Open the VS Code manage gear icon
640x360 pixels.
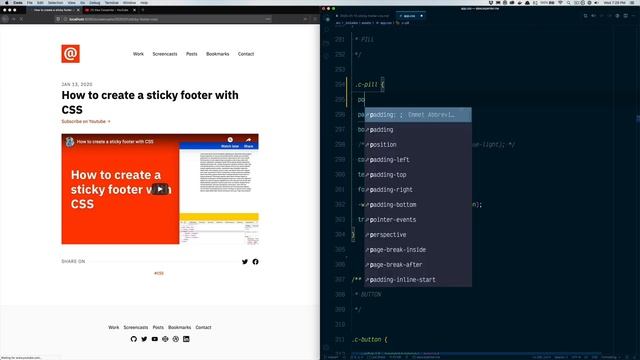pyautogui.click(x=326, y=348)
